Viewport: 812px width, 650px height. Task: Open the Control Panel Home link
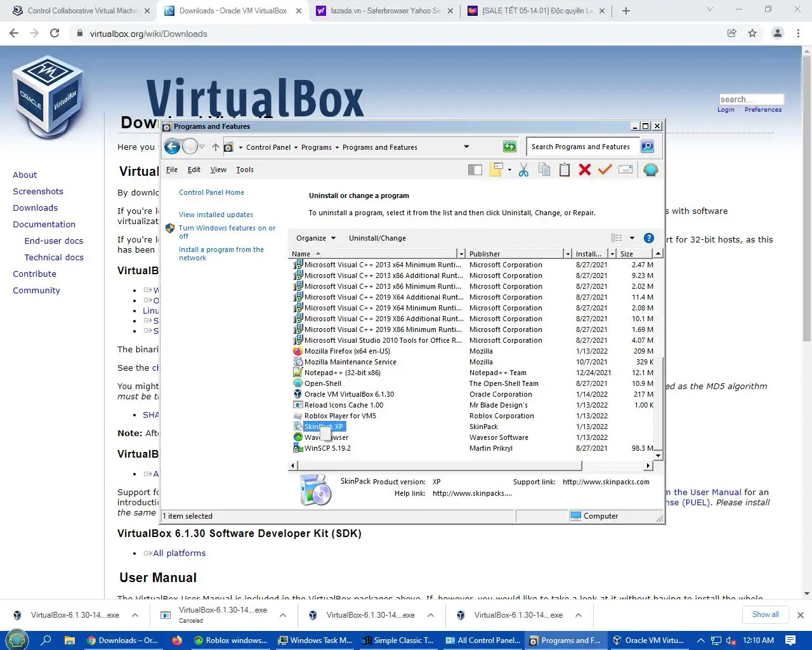click(211, 192)
